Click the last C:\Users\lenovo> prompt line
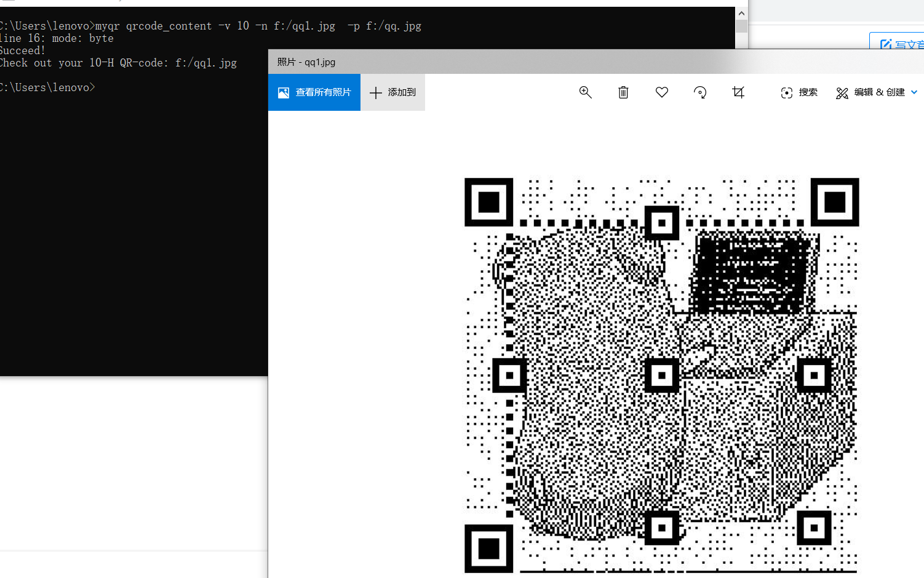The image size is (924, 578). [x=47, y=87]
